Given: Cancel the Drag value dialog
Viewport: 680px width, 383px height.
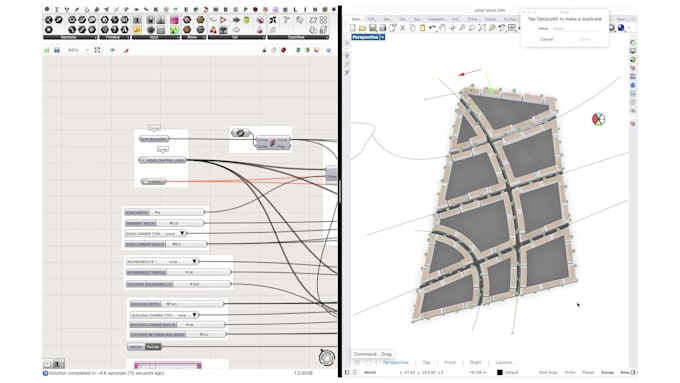Looking at the screenshot, I should [547, 39].
